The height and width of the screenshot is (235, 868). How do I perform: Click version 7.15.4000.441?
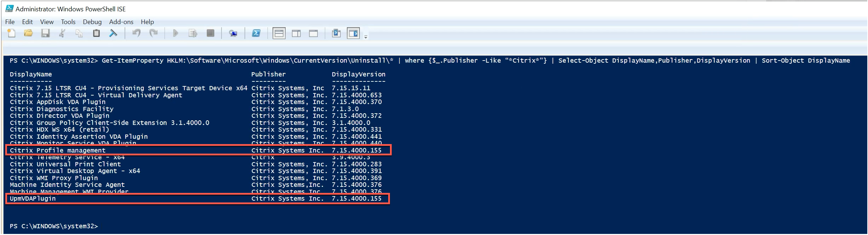coord(357,137)
